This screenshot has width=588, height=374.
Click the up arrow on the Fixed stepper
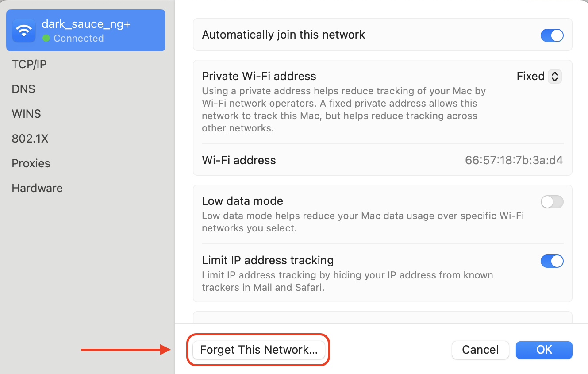click(x=555, y=73)
